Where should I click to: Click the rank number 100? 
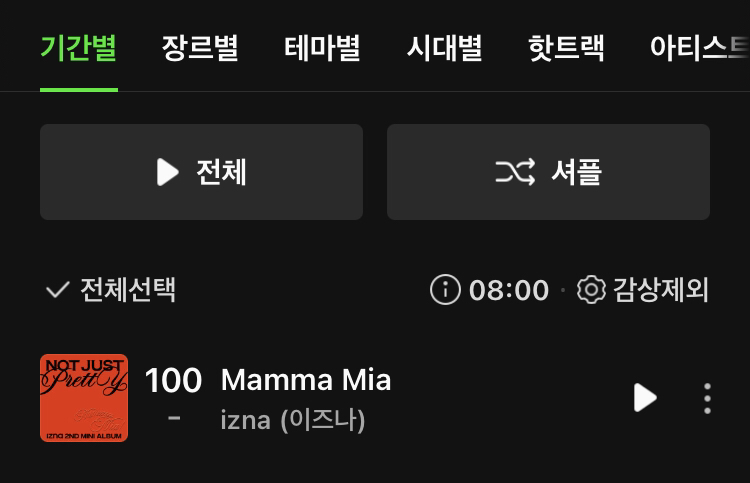[x=173, y=380]
